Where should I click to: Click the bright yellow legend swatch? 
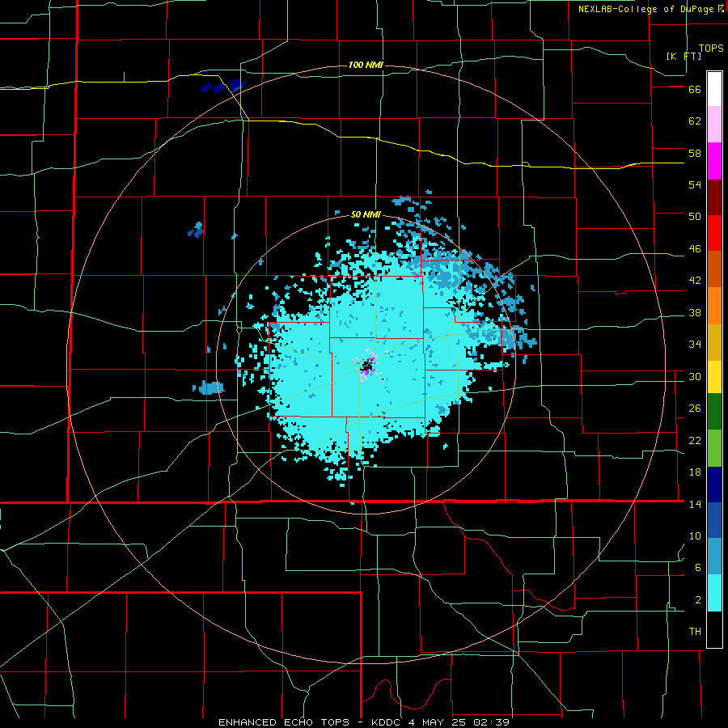(714, 377)
